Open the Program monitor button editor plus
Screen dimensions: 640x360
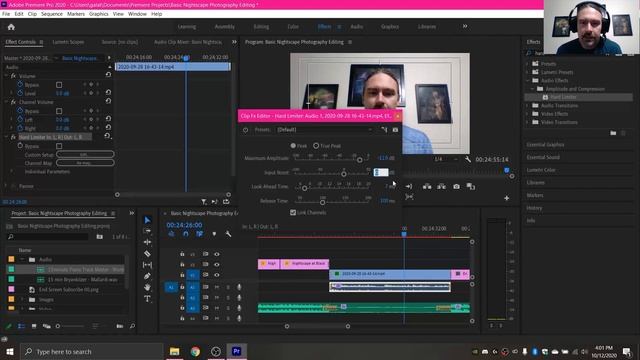click(x=507, y=198)
